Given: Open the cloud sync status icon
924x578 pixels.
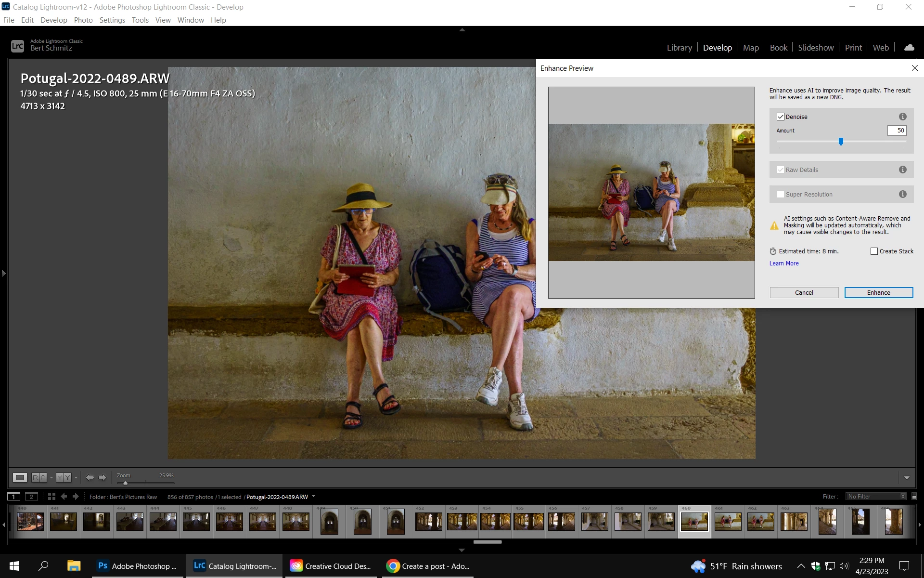Looking at the screenshot, I should 909,48.
